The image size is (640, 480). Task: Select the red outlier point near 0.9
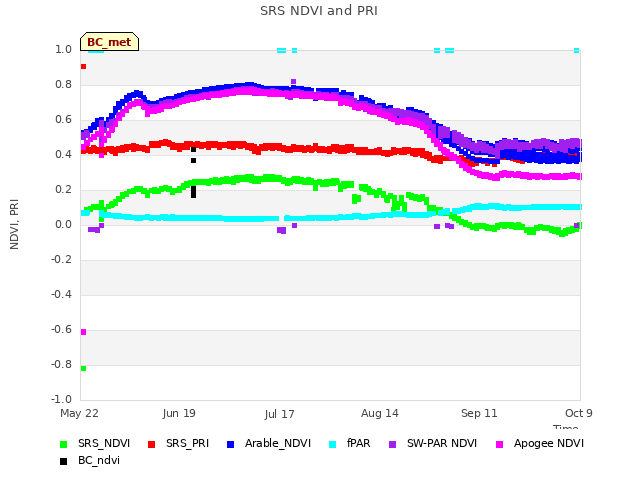point(83,67)
